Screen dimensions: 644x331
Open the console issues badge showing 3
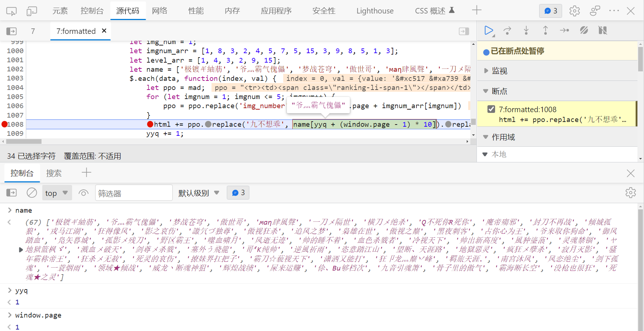[x=238, y=192]
